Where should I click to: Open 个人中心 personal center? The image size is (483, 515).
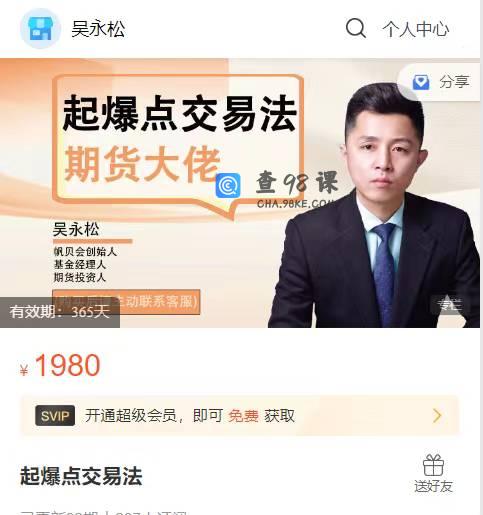click(x=416, y=29)
